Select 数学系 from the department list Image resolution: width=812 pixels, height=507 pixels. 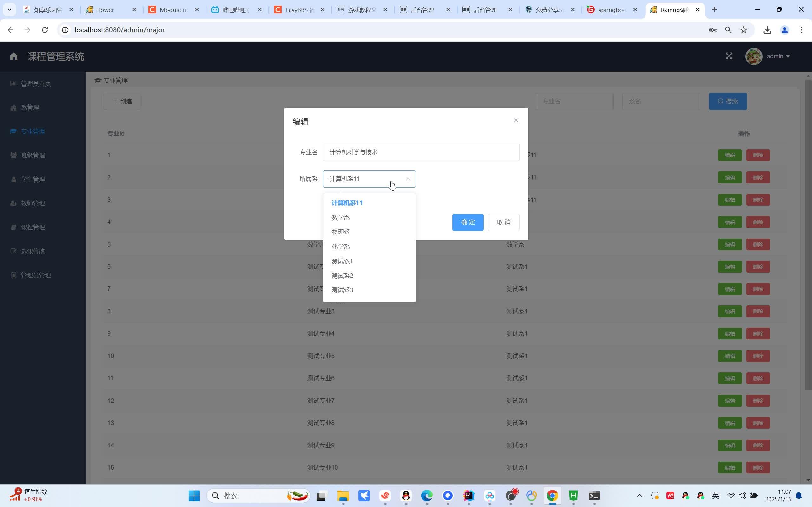pyautogui.click(x=340, y=217)
